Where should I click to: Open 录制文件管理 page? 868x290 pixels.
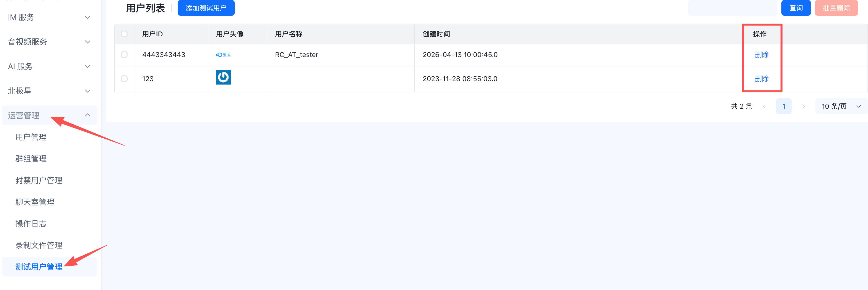39,245
